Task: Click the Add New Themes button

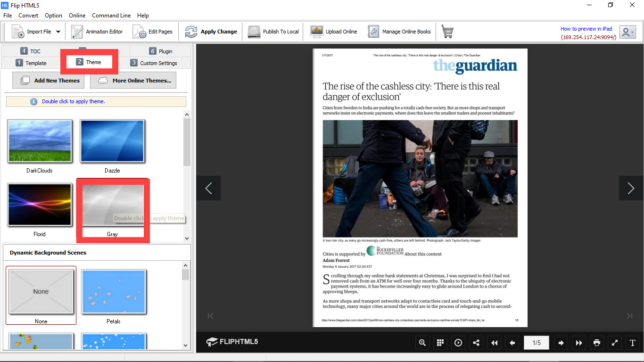Action: click(x=49, y=80)
